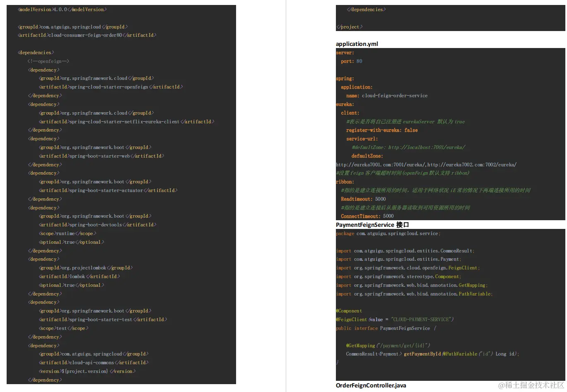
Task: Click the scope test line
Action: coord(64,328)
